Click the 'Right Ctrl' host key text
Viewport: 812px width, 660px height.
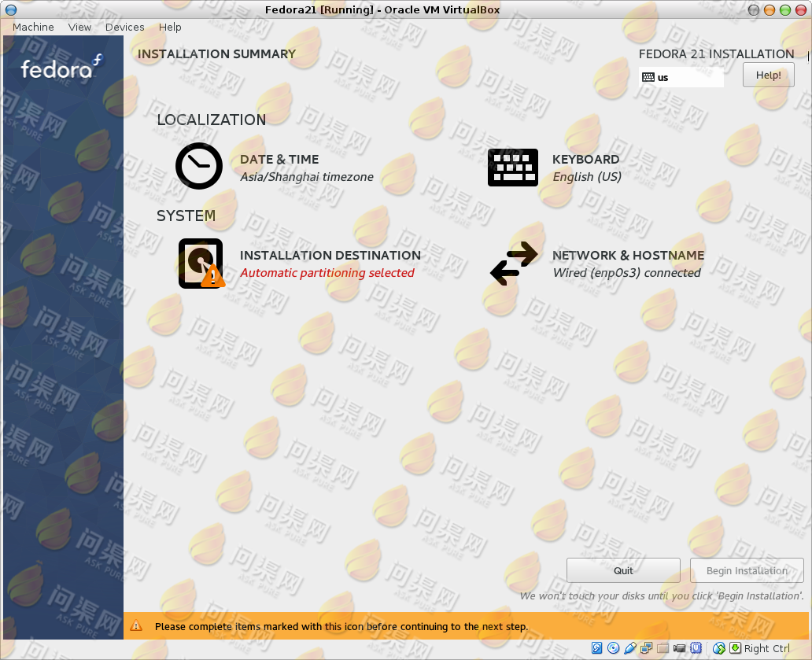pos(767,649)
